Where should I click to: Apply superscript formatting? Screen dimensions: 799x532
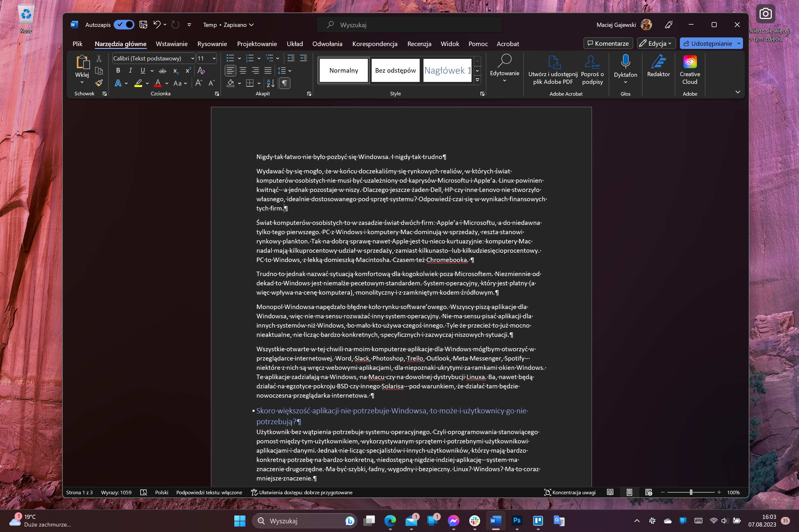(188, 71)
